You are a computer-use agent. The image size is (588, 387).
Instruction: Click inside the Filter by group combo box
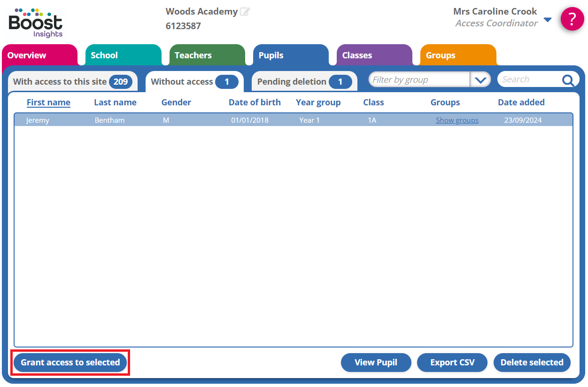419,80
